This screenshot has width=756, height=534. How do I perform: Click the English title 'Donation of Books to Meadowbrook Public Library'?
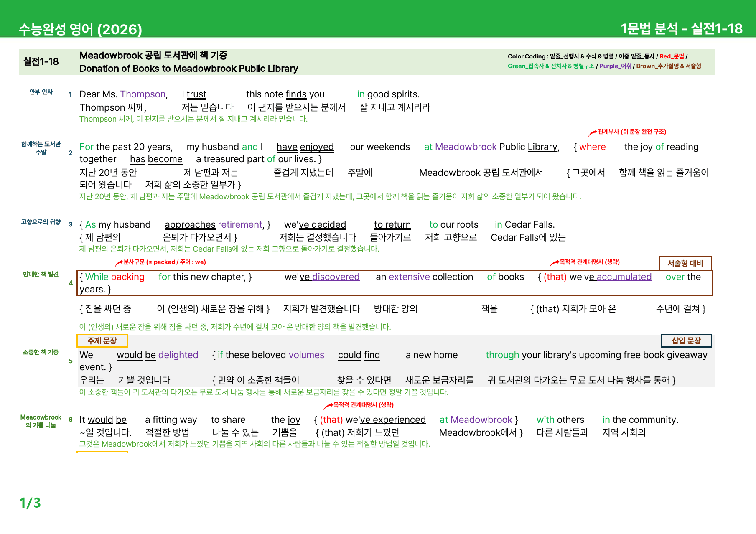pyautogui.click(x=189, y=69)
